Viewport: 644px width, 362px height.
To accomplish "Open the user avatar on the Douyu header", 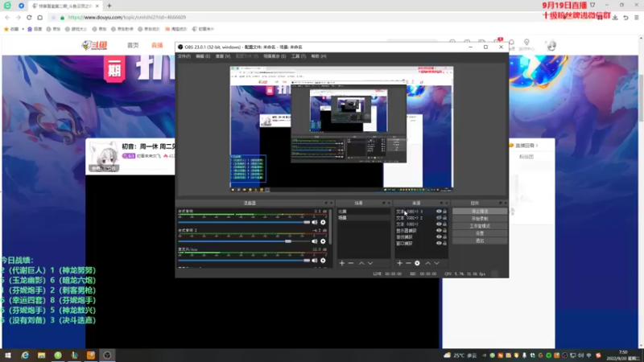I will pos(551,46).
